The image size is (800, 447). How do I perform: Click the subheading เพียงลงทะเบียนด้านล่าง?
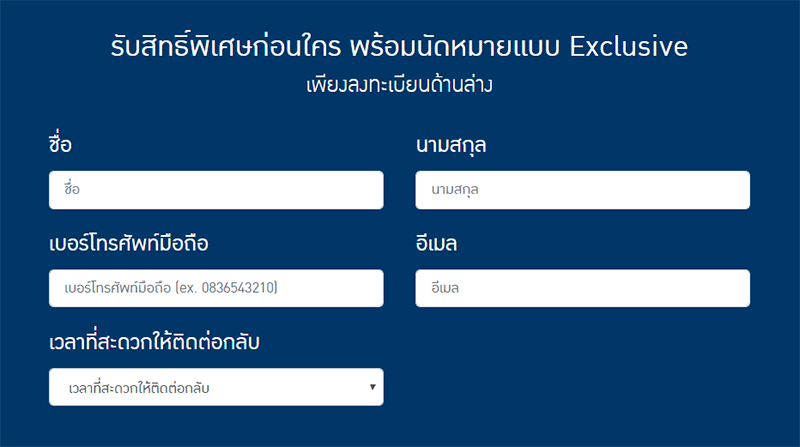[400, 85]
